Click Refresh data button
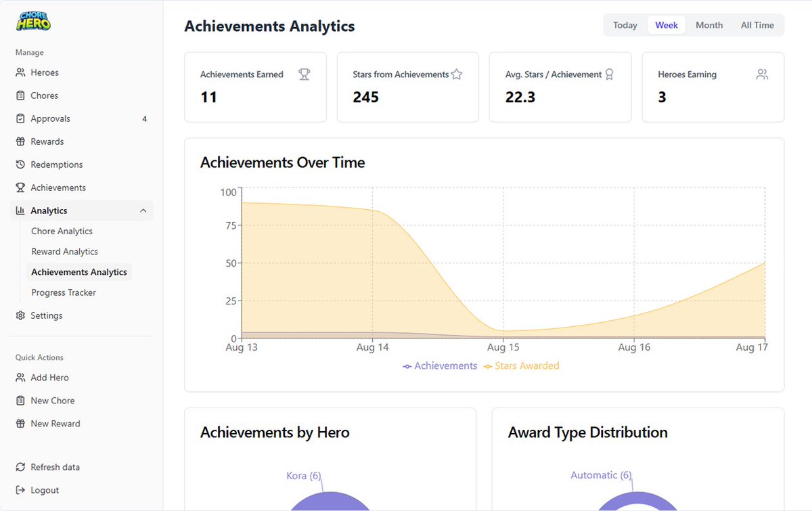This screenshot has width=812, height=511. point(81,467)
